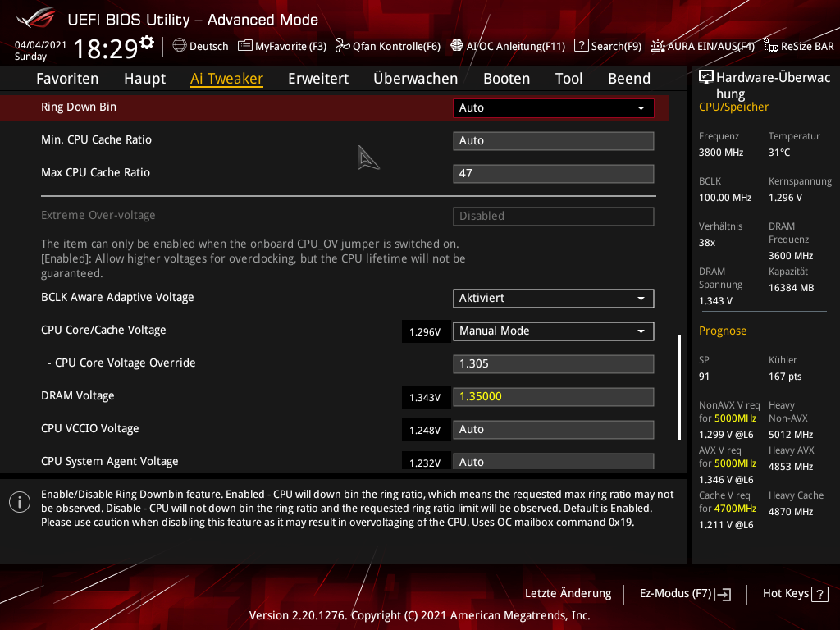Click the CPU System Agent Voltage field
The image size is (840, 630).
coord(554,461)
